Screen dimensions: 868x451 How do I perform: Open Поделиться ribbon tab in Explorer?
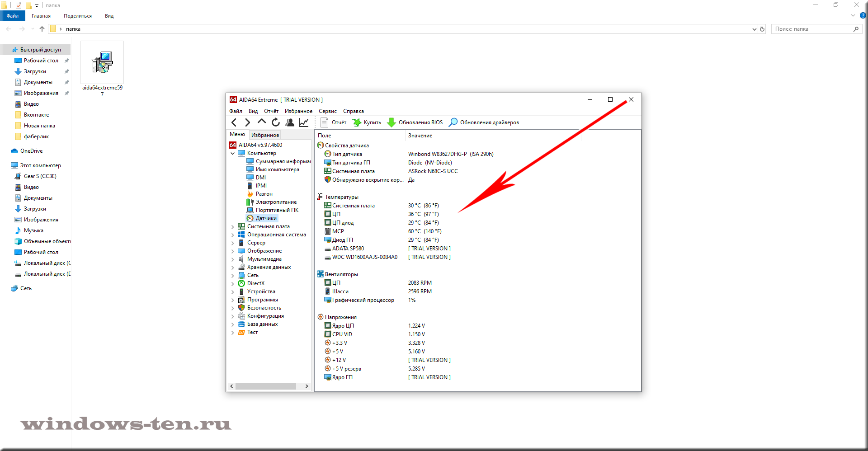click(x=78, y=16)
